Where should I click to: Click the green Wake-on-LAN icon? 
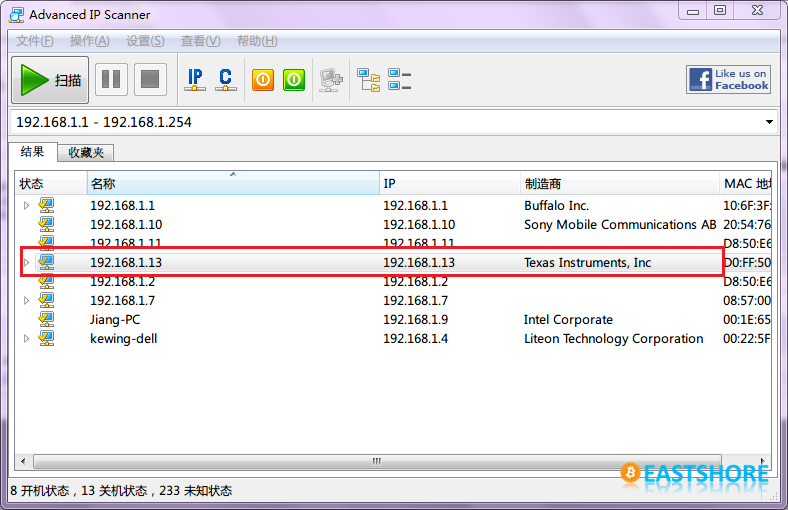(x=294, y=80)
